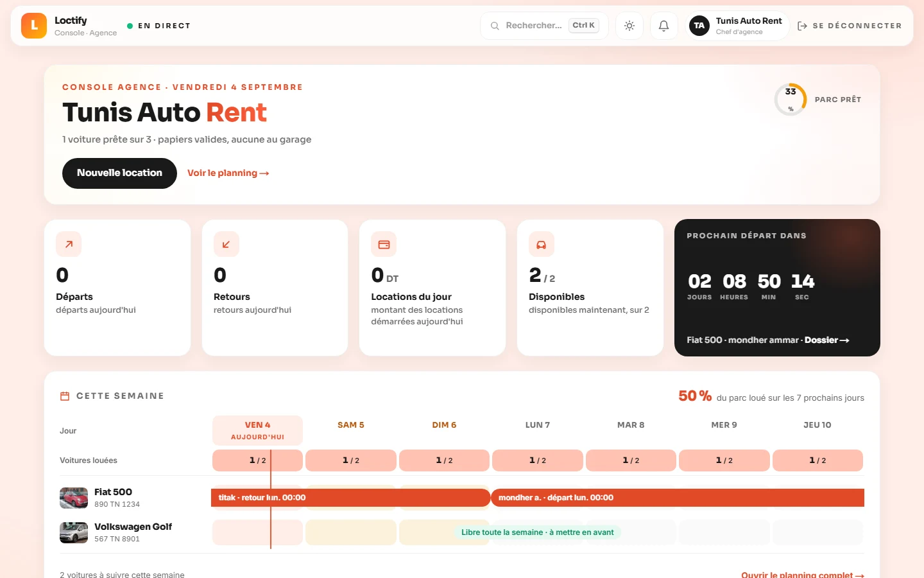
Task: Open the Départs stat card
Action: [117, 288]
